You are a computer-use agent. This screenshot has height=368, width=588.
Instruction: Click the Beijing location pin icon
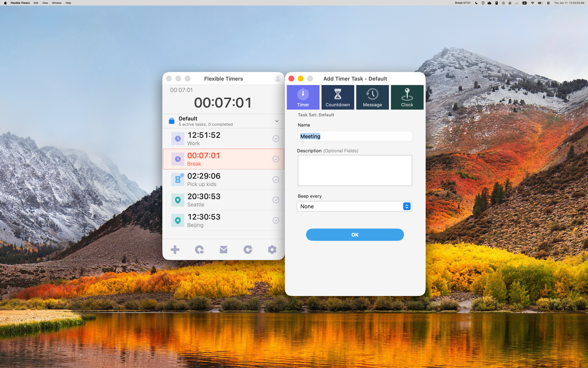tap(178, 220)
